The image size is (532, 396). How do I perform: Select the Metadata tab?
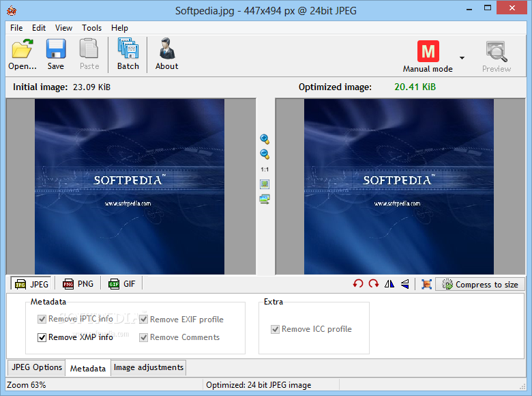[x=88, y=368]
